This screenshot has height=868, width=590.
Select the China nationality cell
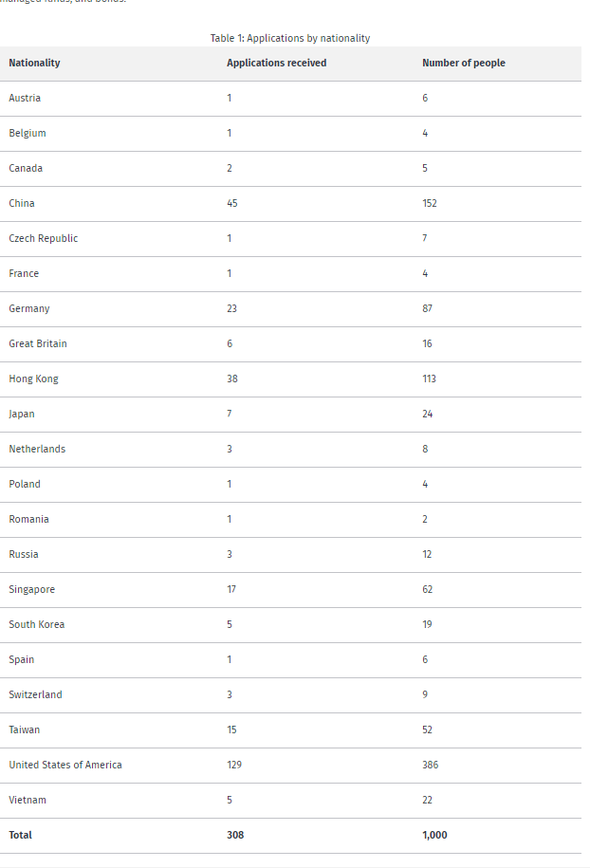pyautogui.click(x=22, y=203)
